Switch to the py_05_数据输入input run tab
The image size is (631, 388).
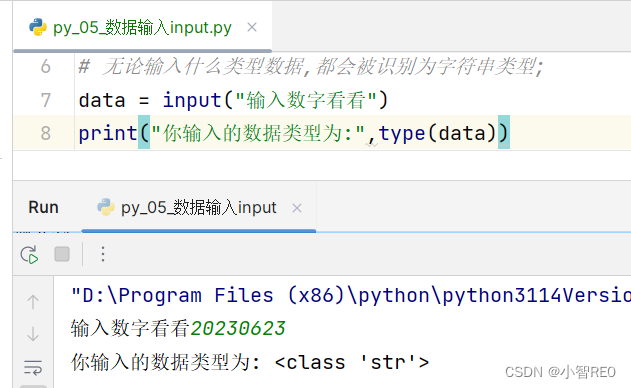pyautogui.click(x=199, y=208)
